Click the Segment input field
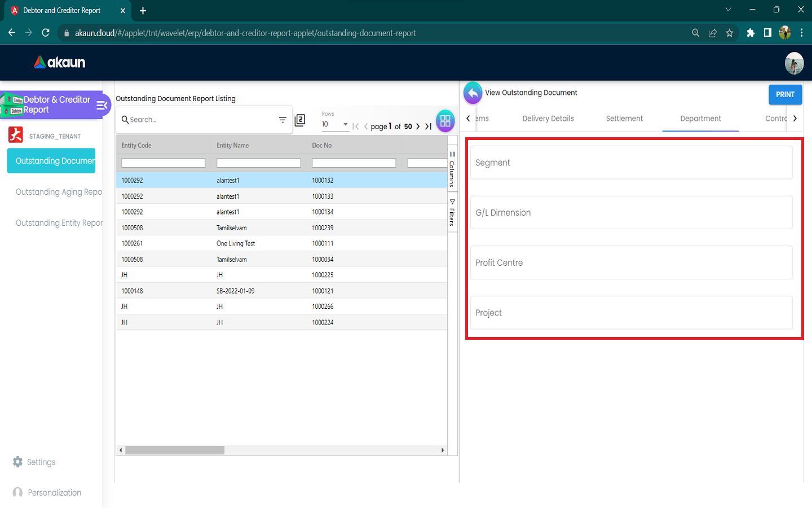The width and height of the screenshot is (812, 508). pos(631,163)
